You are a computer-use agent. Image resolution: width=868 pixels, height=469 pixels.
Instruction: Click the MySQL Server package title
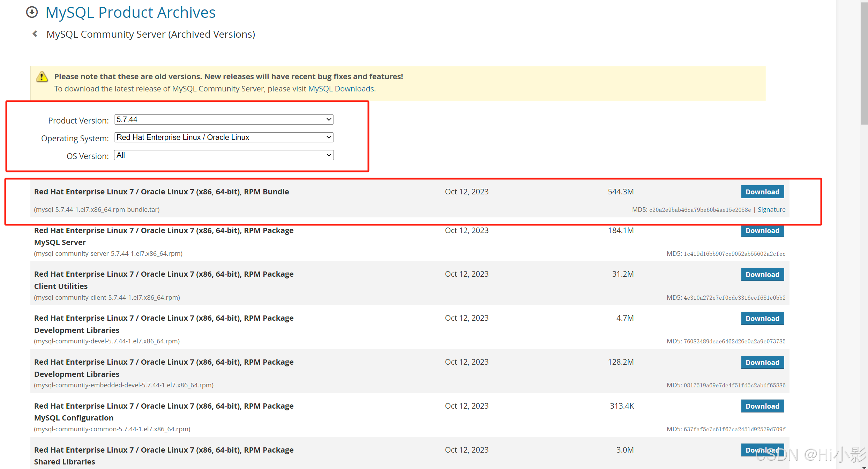click(164, 236)
